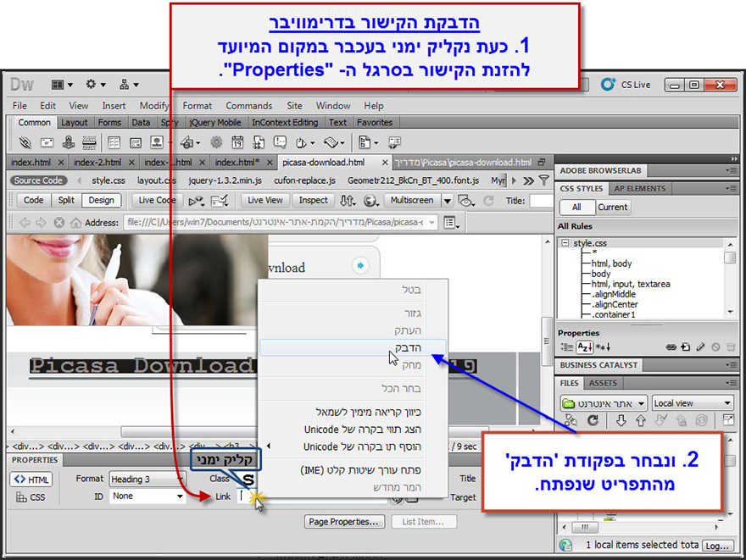This screenshot has width=746, height=560.
Task: Click the Log... button
Action: [x=717, y=546]
